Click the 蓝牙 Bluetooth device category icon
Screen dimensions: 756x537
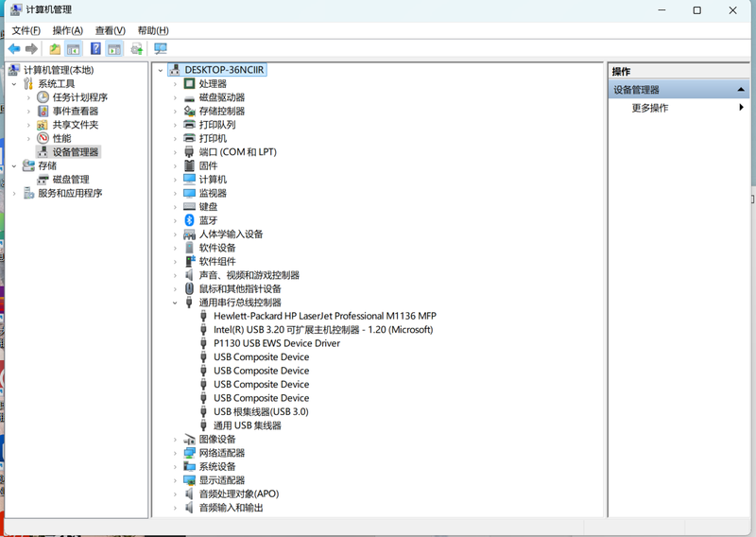coord(190,220)
